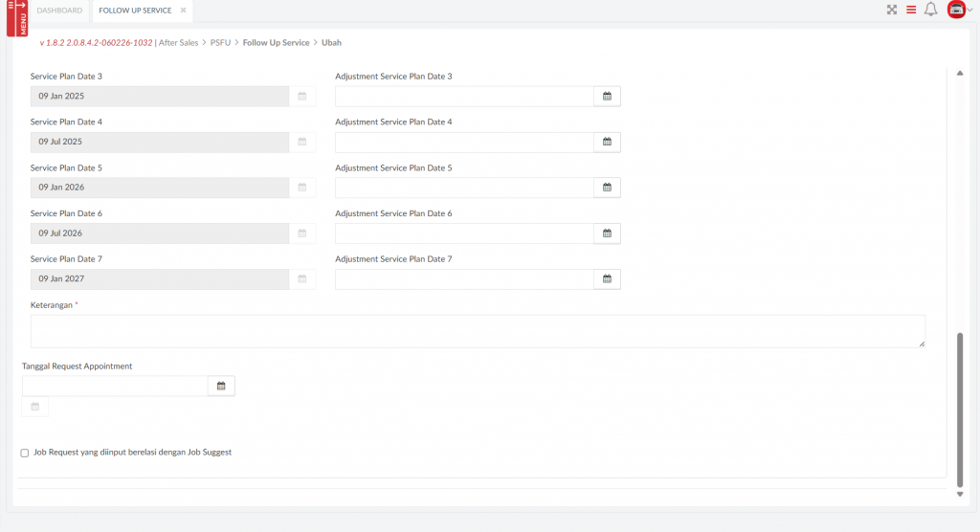
Task: Open calendar for Adjustment Service Plan Date 6
Action: (607, 233)
